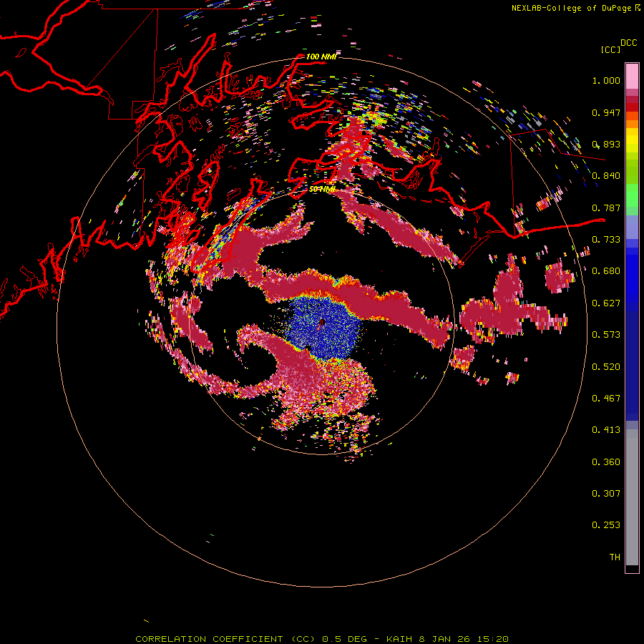Click the [CC] units label
The width and height of the screenshot is (644, 644).
pyautogui.click(x=610, y=49)
